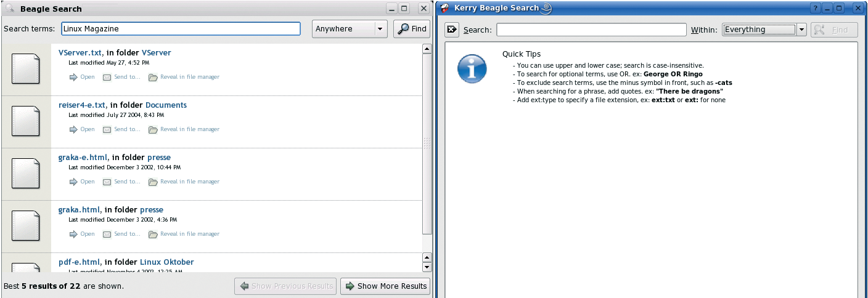Screen dimensions: 868x298
Task: Click the reiser4-e.txt file name link
Action: pyautogui.click(x=81, y=105)
